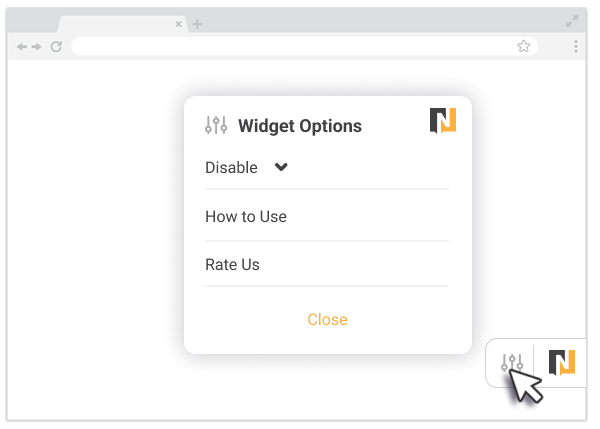Reload the page in the browser
This screenshot has width=600, height=429.
click(x=56, y=47)
